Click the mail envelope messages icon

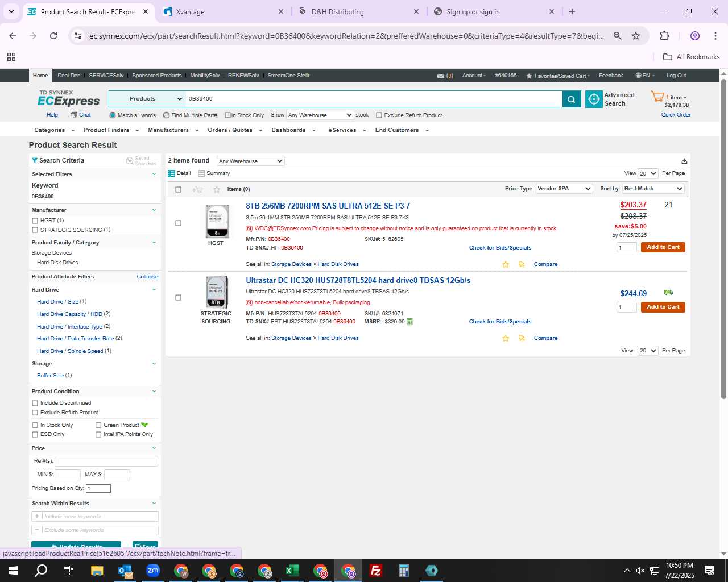(441, 76)
